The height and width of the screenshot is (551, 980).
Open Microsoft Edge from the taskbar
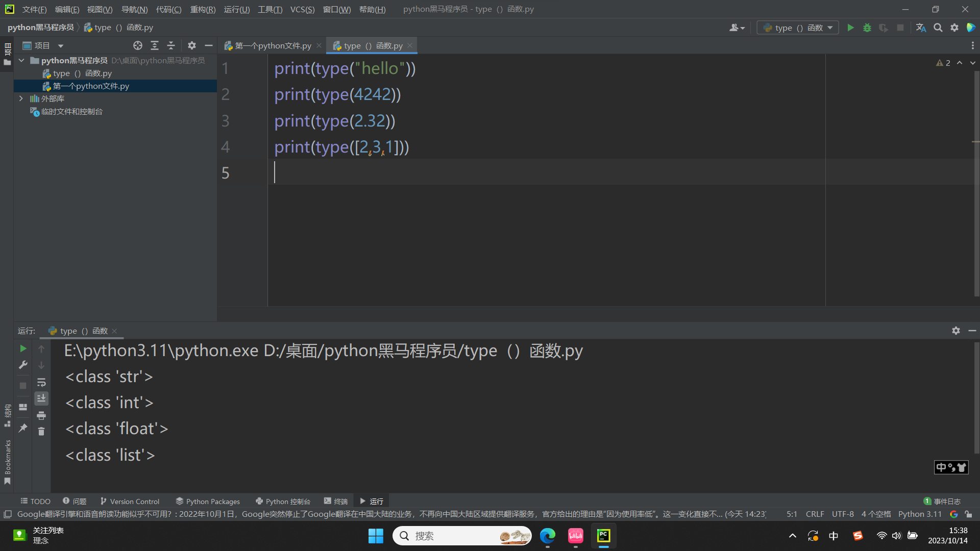point(548,536)
